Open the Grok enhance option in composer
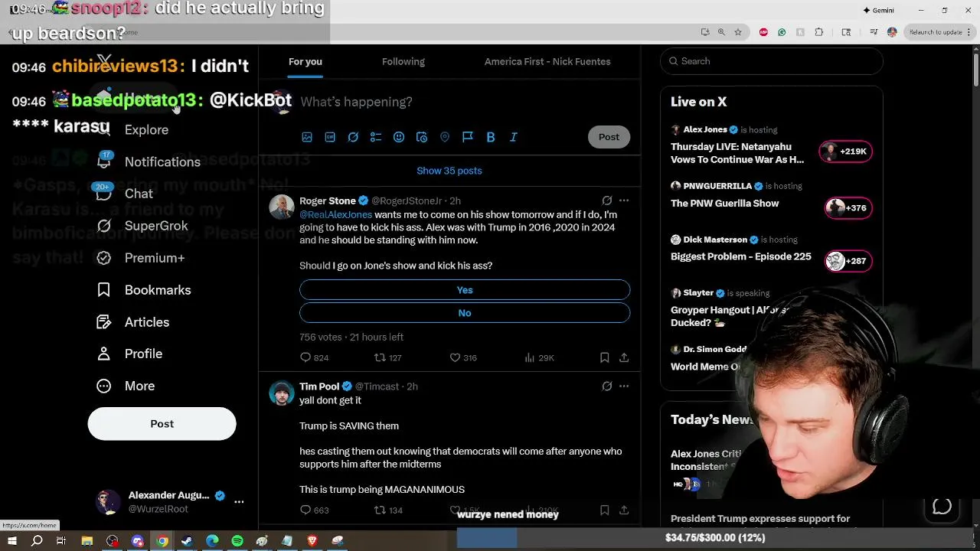 [x=353, y=137]
